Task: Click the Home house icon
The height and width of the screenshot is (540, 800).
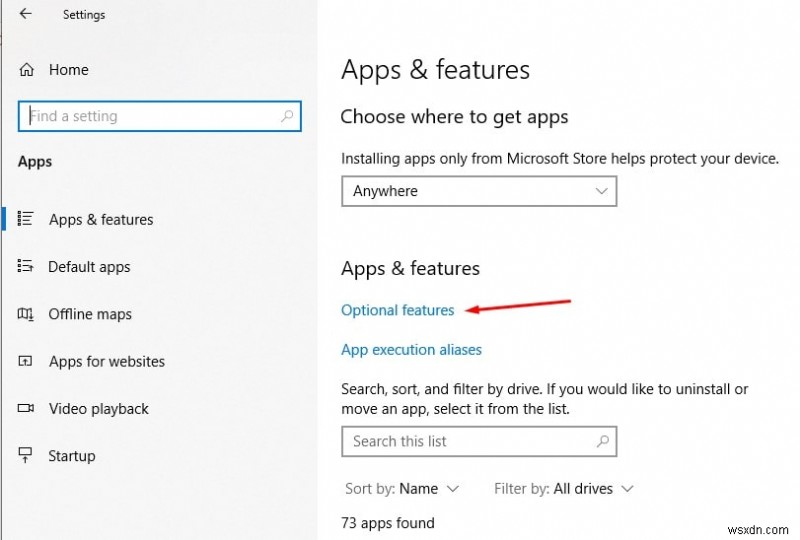Action: (x=27, y=70)
